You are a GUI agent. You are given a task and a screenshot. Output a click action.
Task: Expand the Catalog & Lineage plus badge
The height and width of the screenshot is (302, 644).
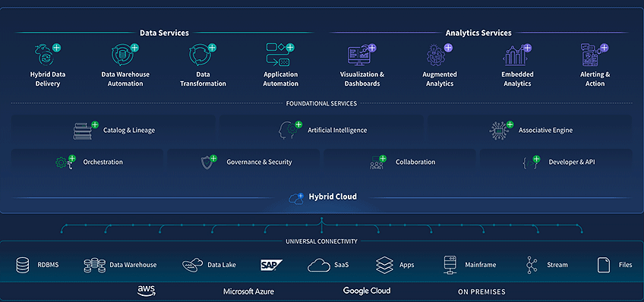95,124
